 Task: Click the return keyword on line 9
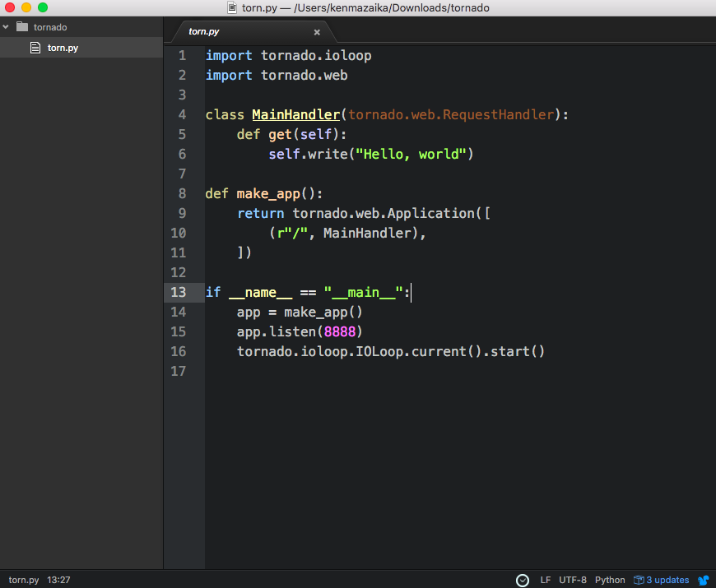[260, 214]
